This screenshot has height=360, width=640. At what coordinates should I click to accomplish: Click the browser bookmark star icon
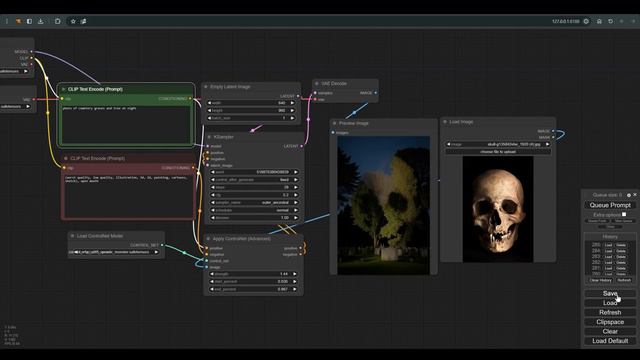(73, 21)
